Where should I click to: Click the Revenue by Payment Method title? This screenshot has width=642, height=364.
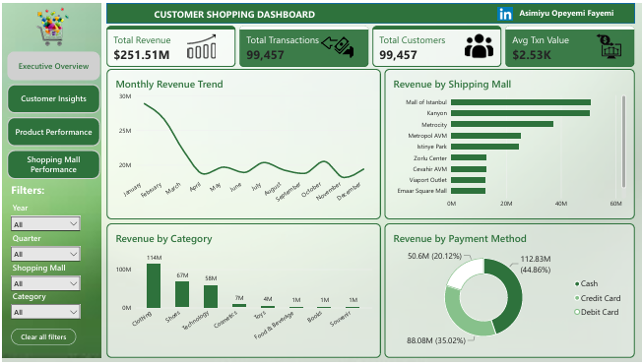click(460, 239)
